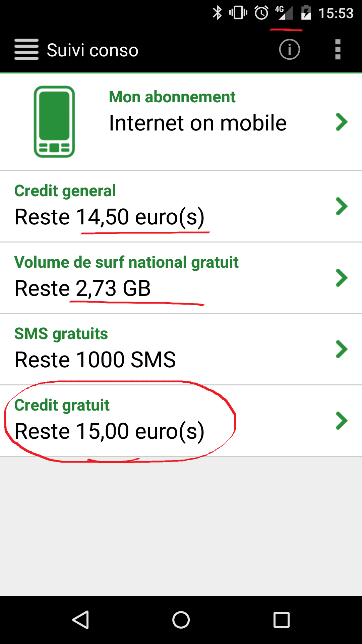Open Internet on mobile subscription

pyautogui.click(x=198, y=123)
